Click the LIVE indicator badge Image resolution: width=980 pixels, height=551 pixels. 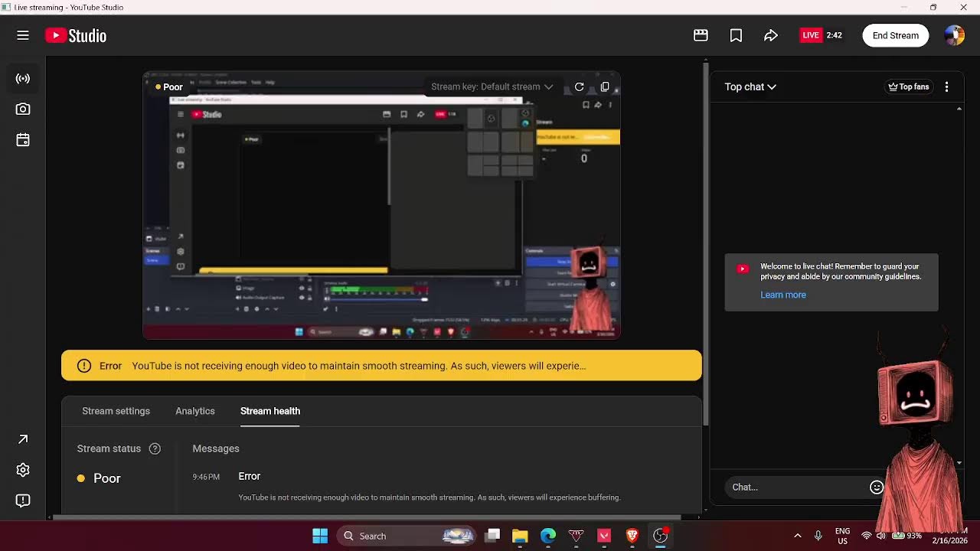point(811,35)
